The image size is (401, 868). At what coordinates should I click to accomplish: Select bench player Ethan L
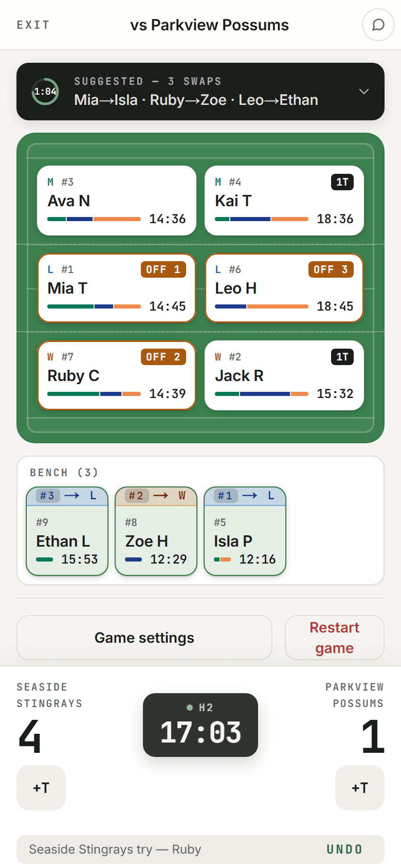pyautogui.click(x=67, y=531)
